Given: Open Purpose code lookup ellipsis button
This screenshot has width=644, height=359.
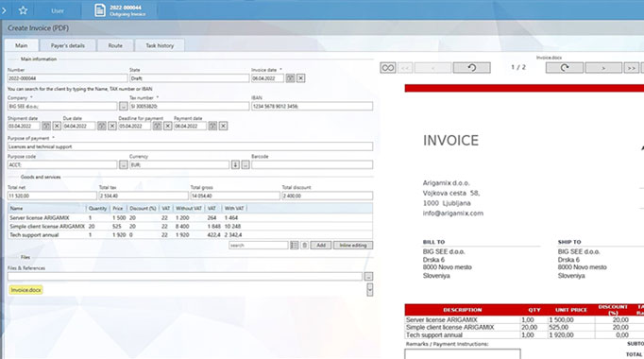Looking at the screenshot, I should [123, 164].
